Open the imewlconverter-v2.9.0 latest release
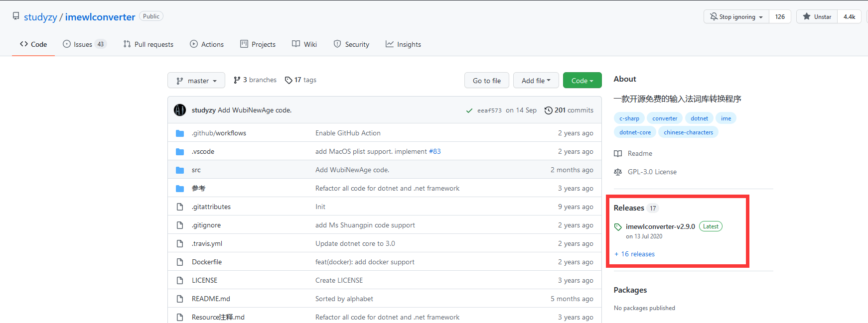 [660, 226]
